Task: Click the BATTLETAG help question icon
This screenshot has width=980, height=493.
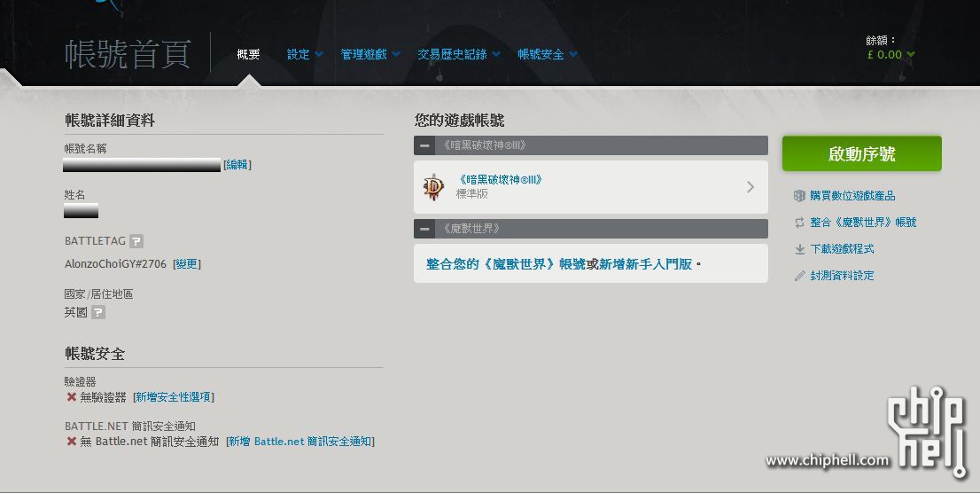Action: coord(136,241)
